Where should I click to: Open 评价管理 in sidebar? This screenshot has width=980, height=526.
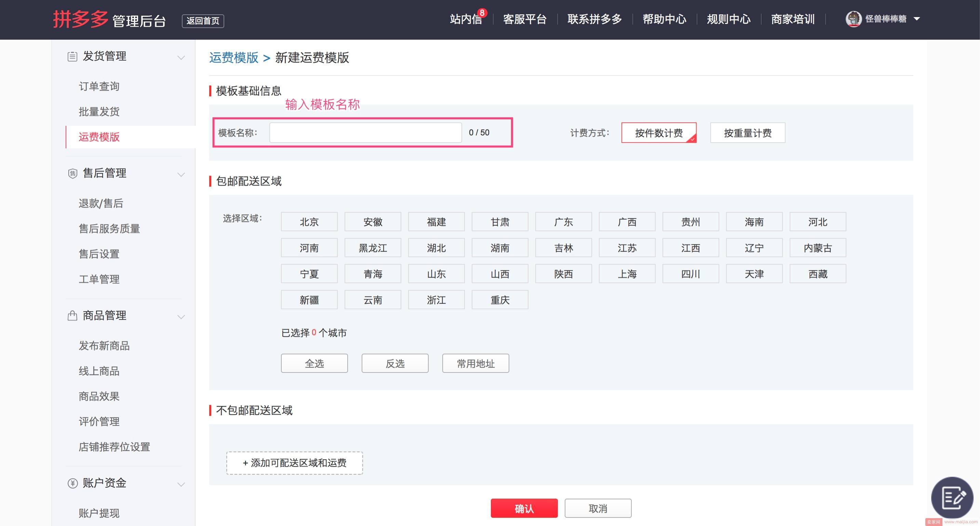click(99, 421)
